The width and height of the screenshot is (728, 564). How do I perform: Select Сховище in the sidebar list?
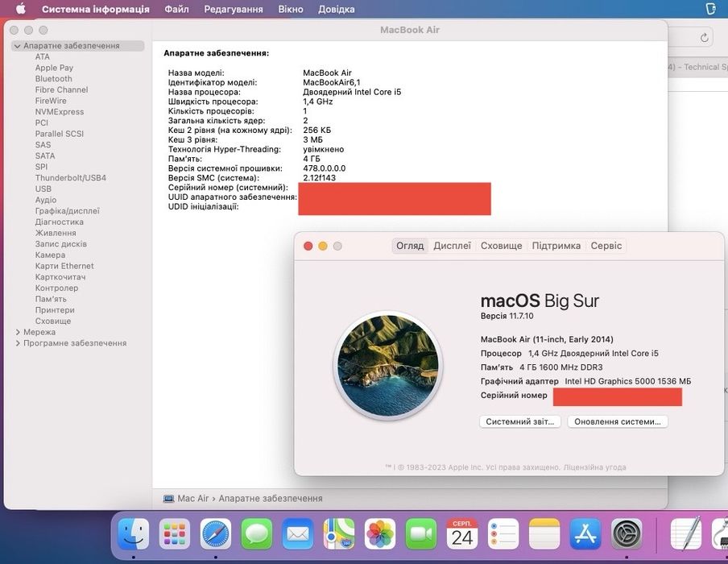click(x=53, y=321)
